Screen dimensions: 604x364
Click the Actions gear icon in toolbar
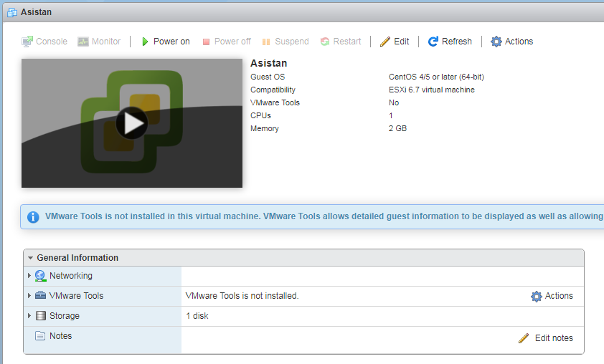tap(496, 42)
